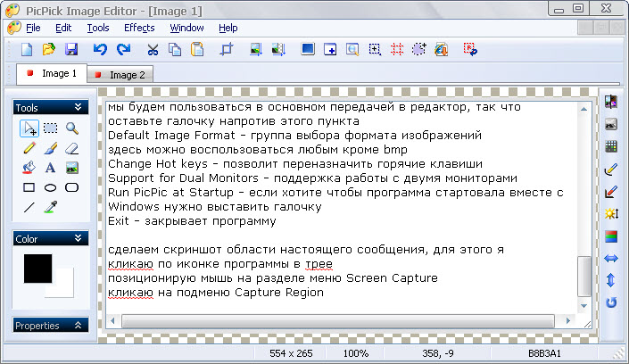Select the Pencil tool in Tools panel
Screen dimensions: 629x364
29,148
